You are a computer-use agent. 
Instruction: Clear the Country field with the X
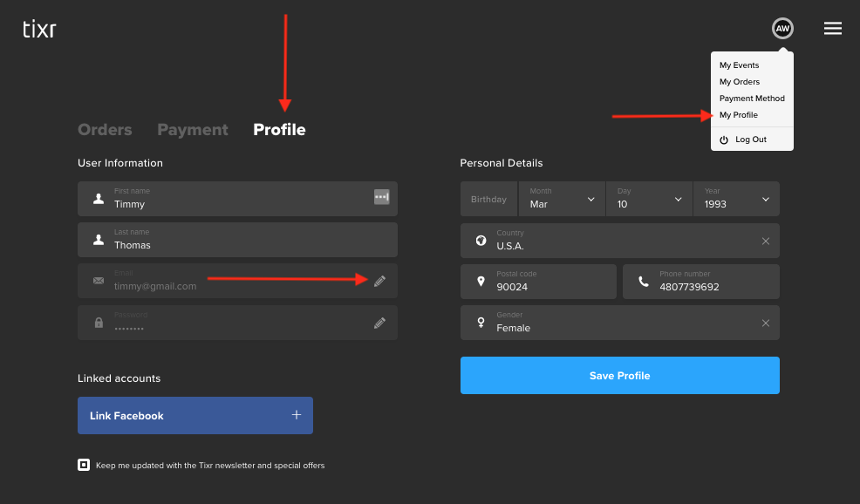click(766, 241)
